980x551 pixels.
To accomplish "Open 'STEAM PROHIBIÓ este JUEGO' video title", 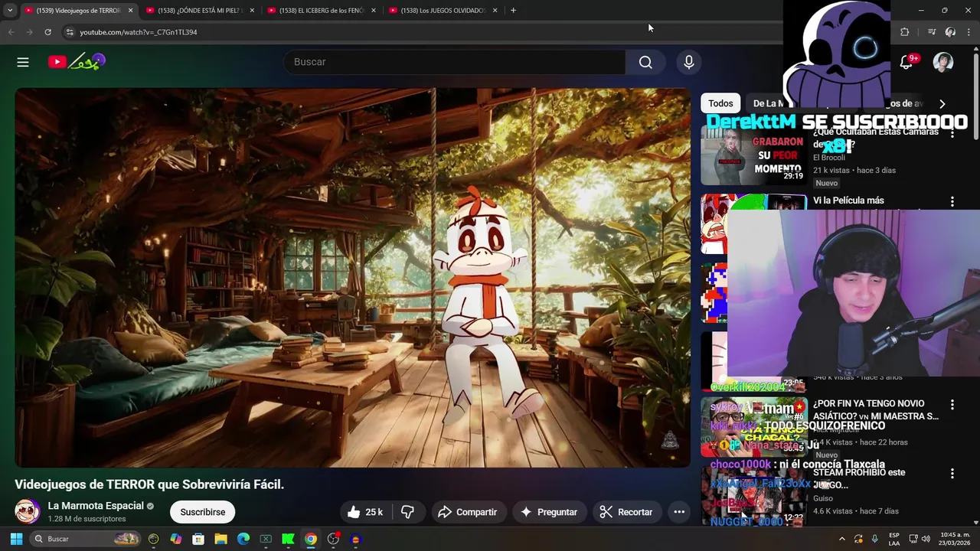I will tap(859, 478).
